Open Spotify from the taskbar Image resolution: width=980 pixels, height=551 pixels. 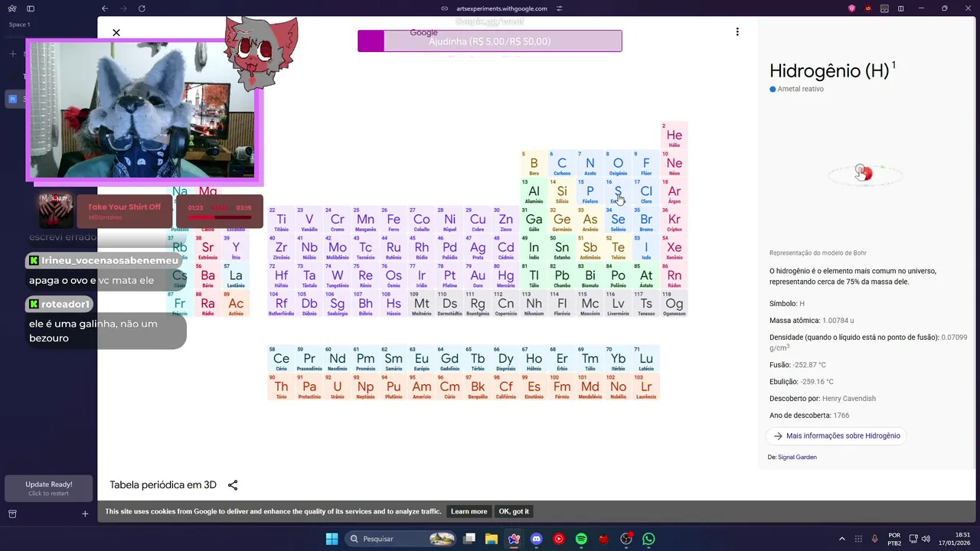click(581, 539)
